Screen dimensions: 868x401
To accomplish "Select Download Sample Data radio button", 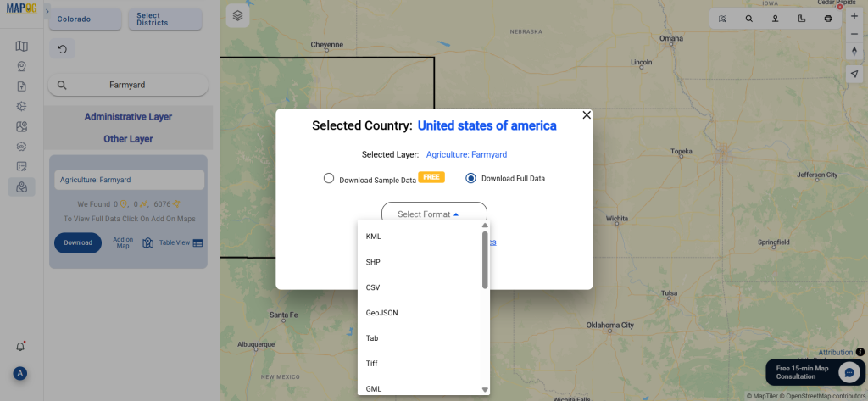I will tap(329, 179).
